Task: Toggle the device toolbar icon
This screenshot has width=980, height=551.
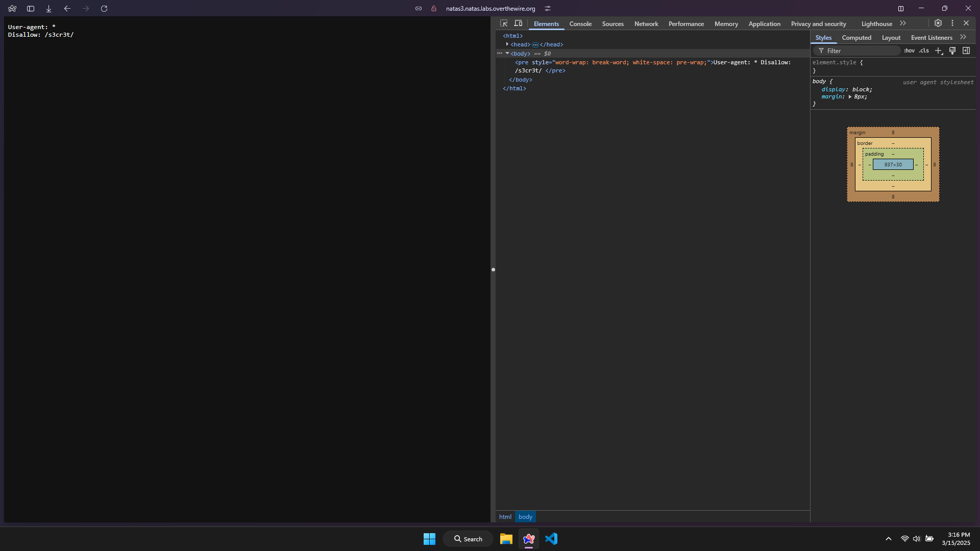Action: click(518, 23)
